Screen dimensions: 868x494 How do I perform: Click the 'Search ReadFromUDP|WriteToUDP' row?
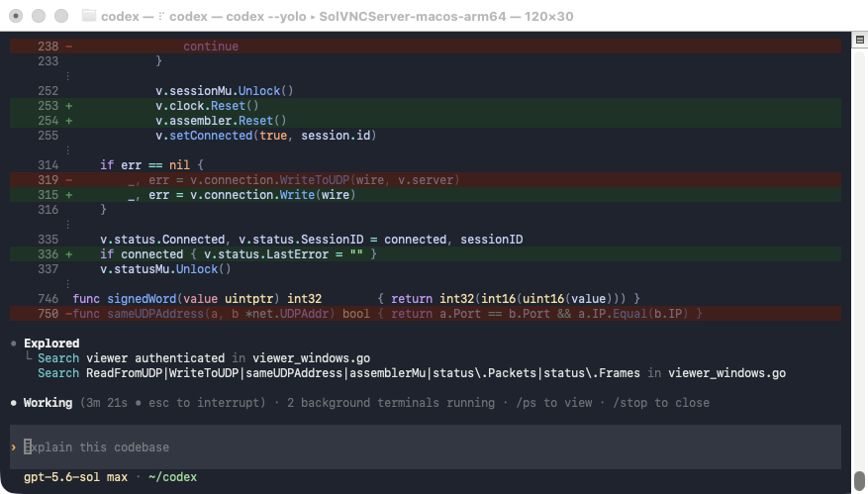[x=412, y=373]
